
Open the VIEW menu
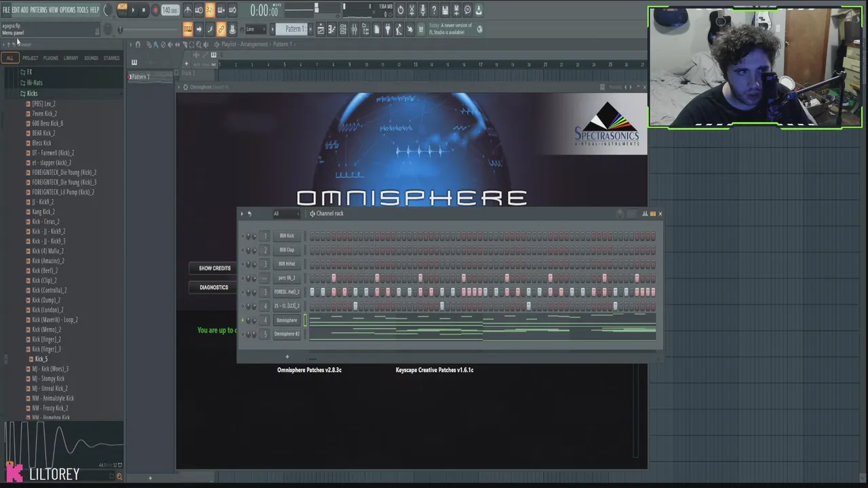click(54, 10)
